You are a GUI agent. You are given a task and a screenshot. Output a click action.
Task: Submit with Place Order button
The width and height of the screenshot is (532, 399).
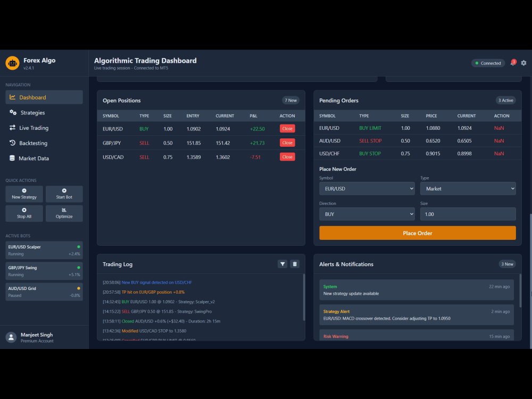[417, 233]
